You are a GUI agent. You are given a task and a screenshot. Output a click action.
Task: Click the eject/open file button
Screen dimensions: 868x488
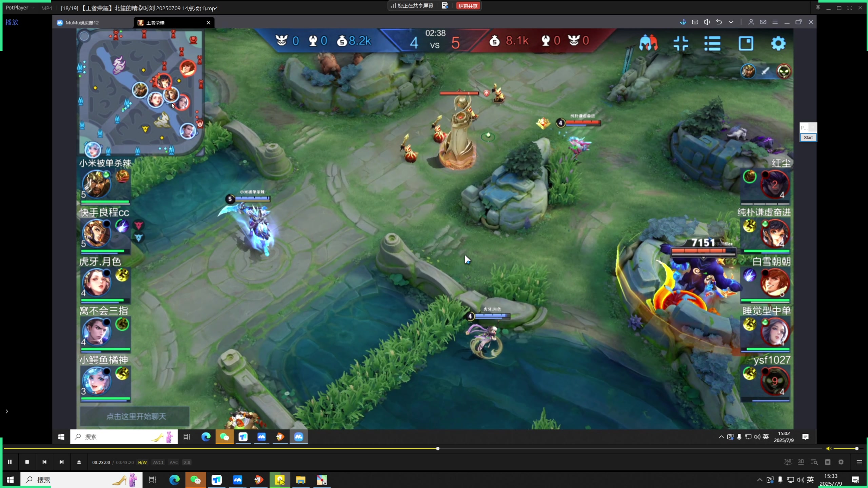coord(79,462)
